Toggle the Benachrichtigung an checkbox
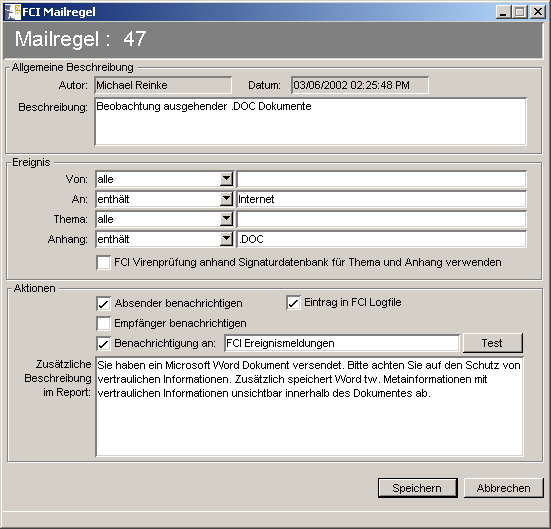Image resolution: width=551 pixels, height=529 pixels. point(103,343)
